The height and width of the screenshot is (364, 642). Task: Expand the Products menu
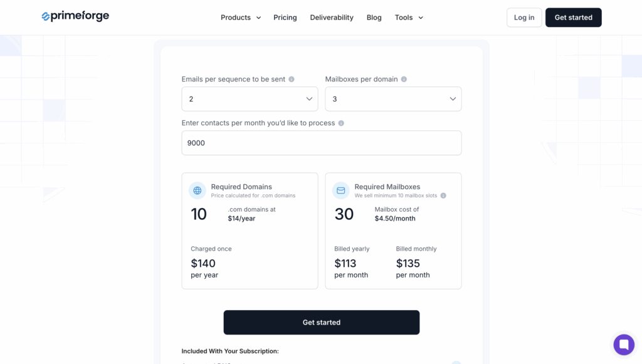(x=241, y=18)
